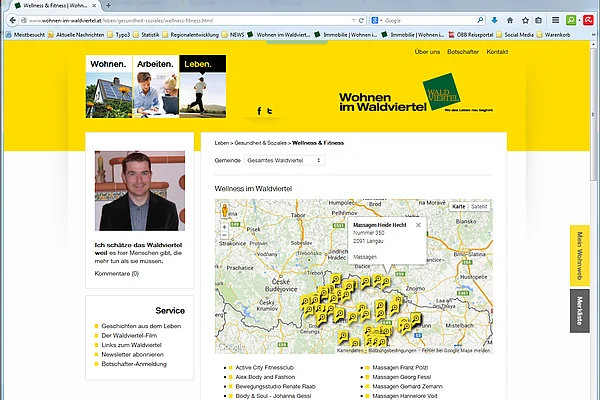Zoom in on the map with plus

pyautogui.click(x=224, y=228)
